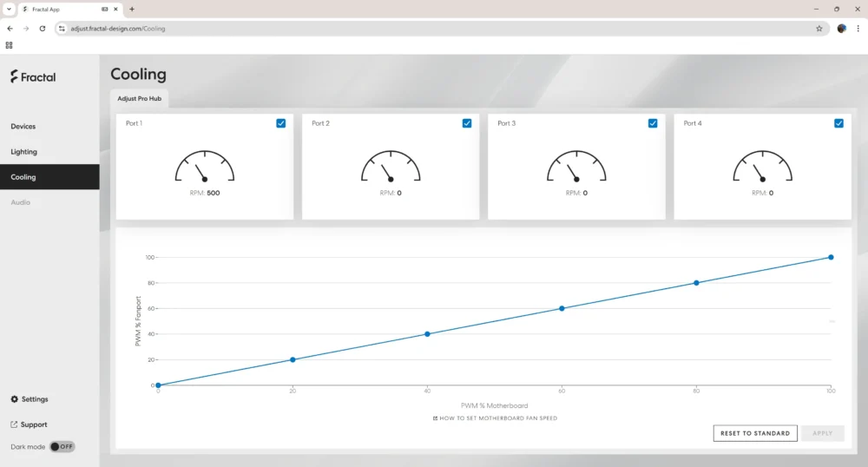The width and height of the screenshot is (868, 467).
Task: Click the browser back arrow
Action: (x=10, y=29)
